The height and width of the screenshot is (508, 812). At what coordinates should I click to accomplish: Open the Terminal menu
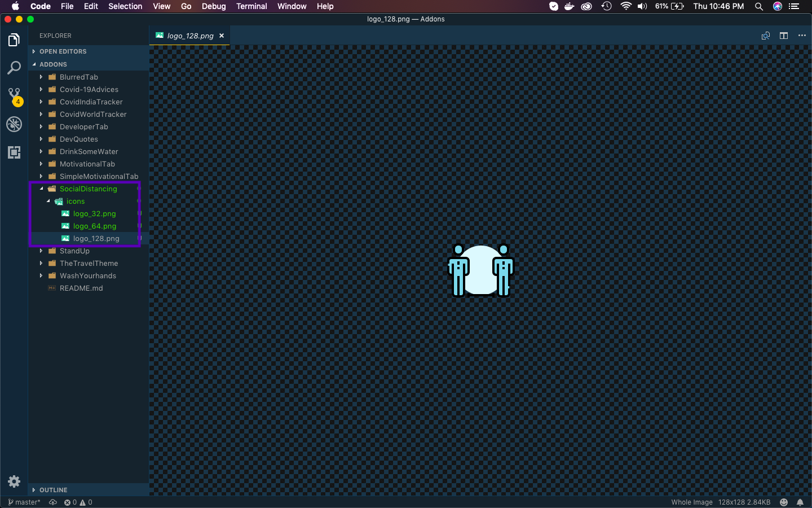(251, 6)
